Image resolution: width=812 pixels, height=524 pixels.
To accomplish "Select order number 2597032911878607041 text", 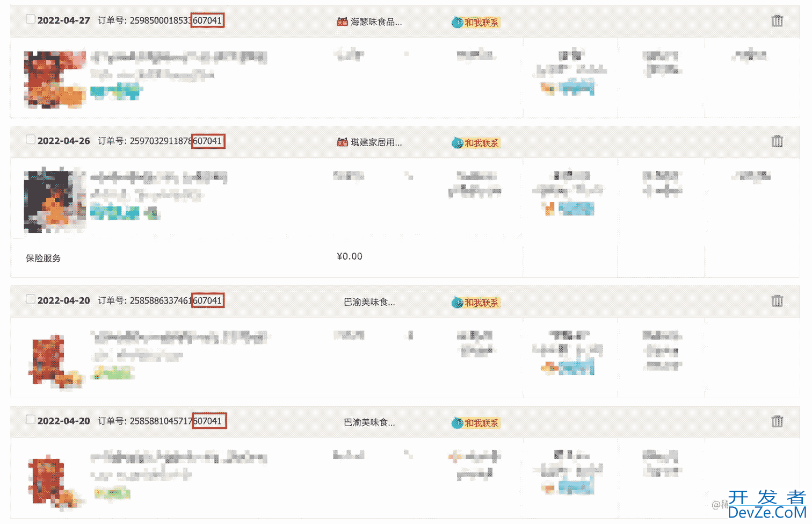I will tap(176, 141).
